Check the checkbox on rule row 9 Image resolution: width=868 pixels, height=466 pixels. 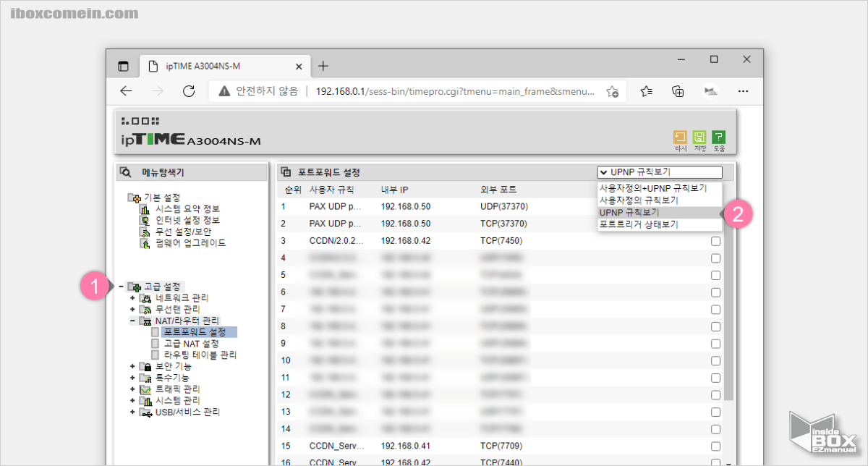[x=716, y=343]
